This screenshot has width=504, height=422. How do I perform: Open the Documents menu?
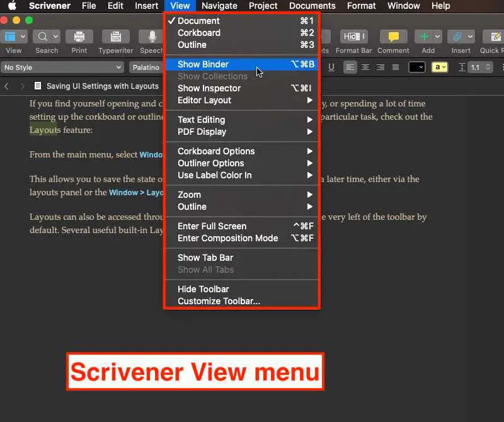pos(312,6)
